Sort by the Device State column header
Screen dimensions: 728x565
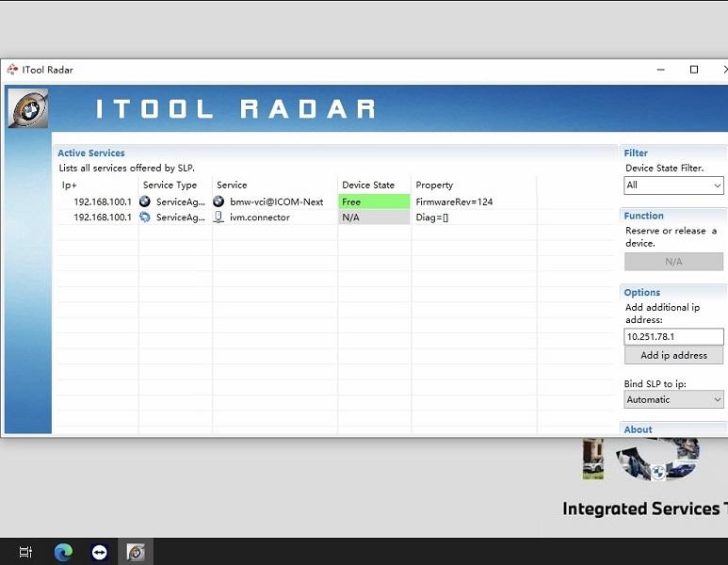coord(368,185)
